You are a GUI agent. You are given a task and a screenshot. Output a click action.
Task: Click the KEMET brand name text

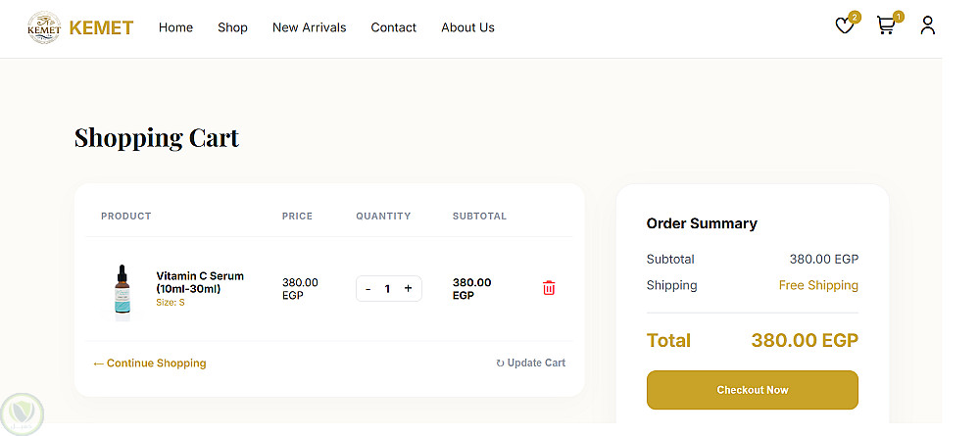pyautogui.click(x=101, y=27)
